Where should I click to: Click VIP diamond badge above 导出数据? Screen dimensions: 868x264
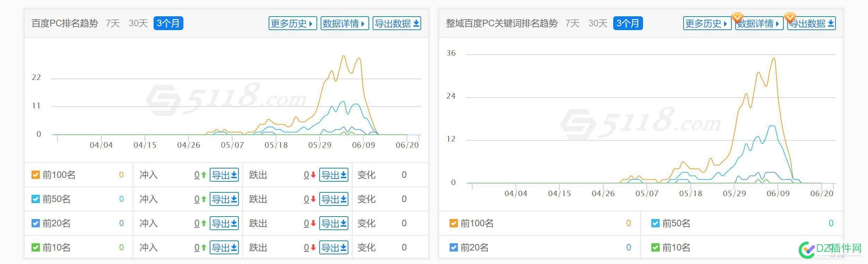[790, 17]
